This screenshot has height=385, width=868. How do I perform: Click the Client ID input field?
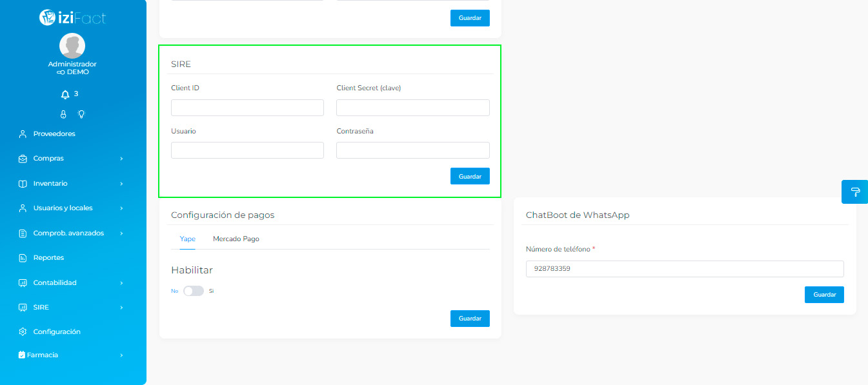[x=247, y=108]
